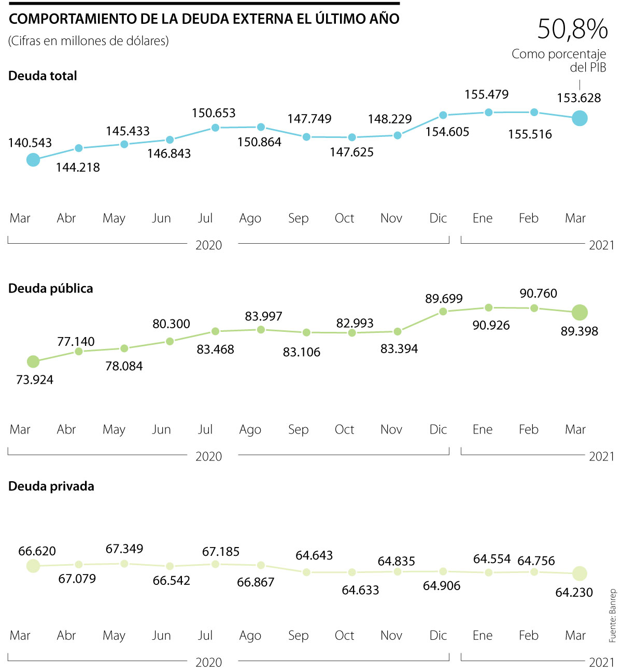Click the main title 'Comportamiento de la deuda externa'

click(x=204, y=19)
